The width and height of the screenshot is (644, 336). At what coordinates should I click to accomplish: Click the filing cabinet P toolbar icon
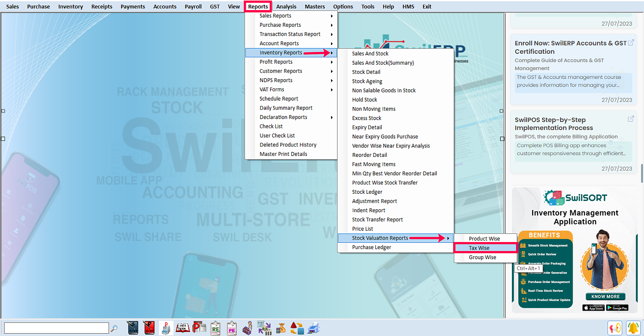click(165, 328)
